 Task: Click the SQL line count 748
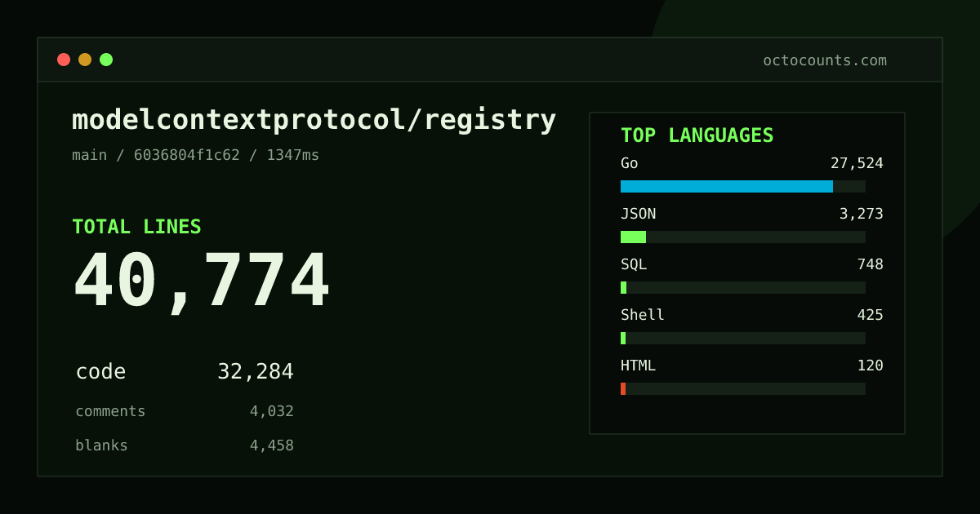[870, 264]
